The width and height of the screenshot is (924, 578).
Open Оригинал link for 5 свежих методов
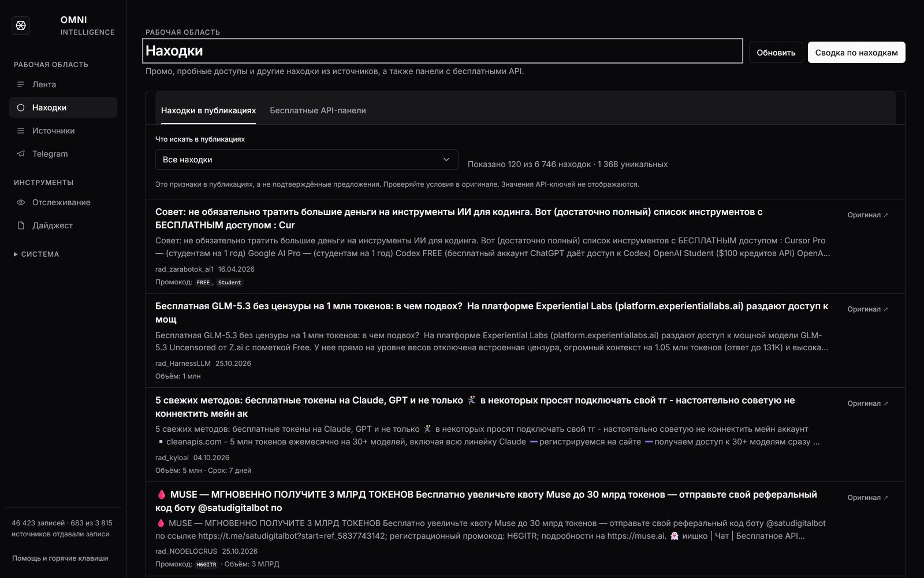pyautogui.click(x=867, y=403)
